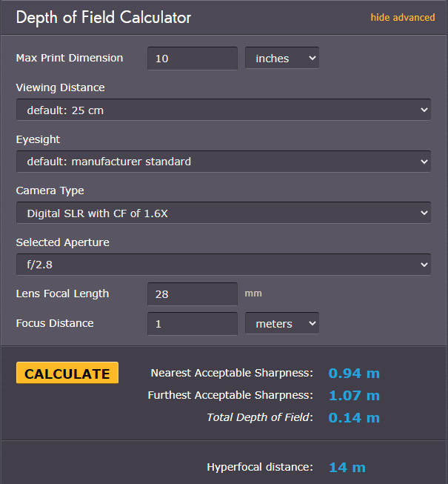
Task: Open the inches unit dropdown
Action: [282, 58]
